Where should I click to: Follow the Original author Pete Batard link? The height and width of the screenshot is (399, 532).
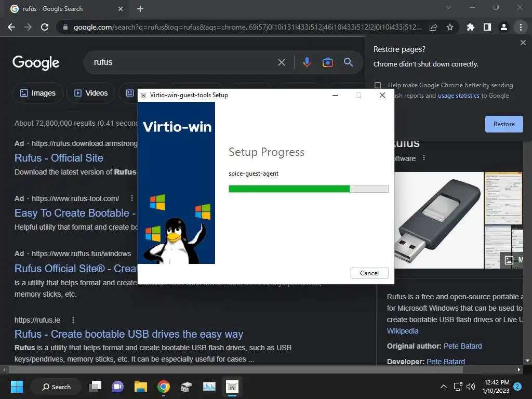(462, 346)
